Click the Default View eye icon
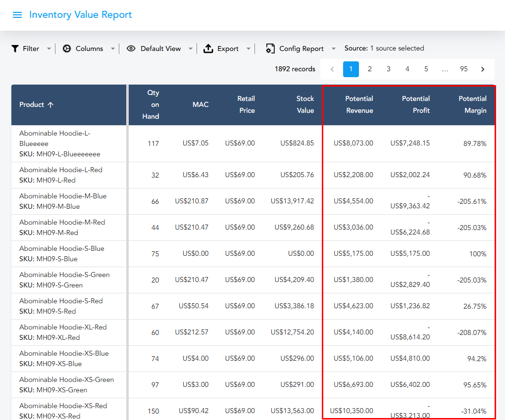 tap(131, 48)
